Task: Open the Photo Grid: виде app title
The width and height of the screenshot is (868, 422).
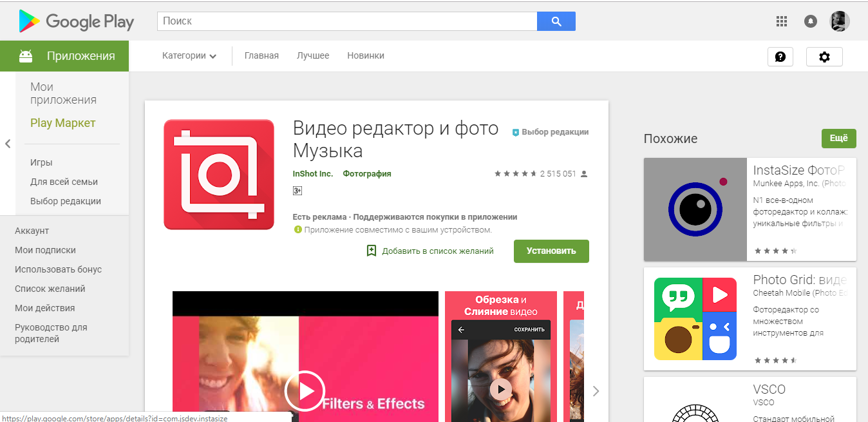Action: point(800,280)
